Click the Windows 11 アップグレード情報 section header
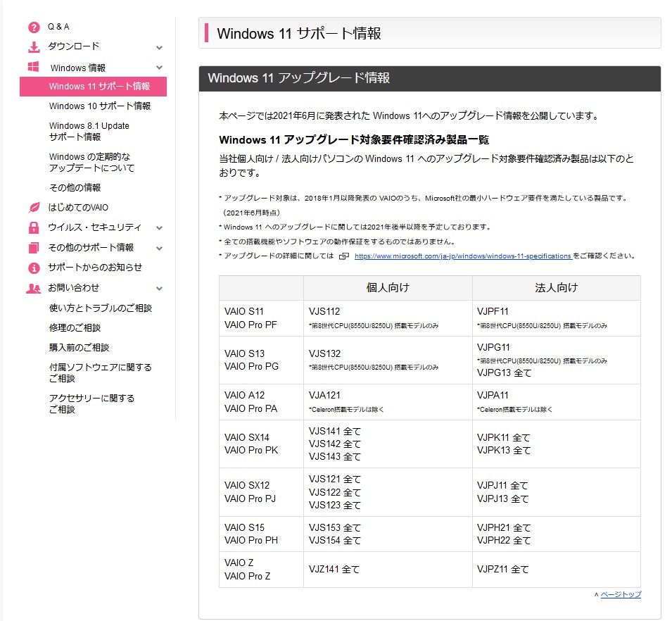 coord(430,78)
